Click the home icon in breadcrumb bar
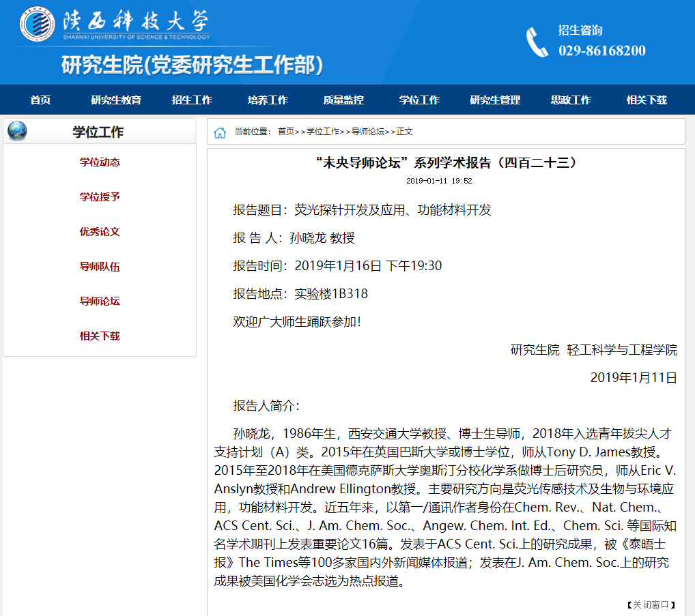 (x=220, y=132)
